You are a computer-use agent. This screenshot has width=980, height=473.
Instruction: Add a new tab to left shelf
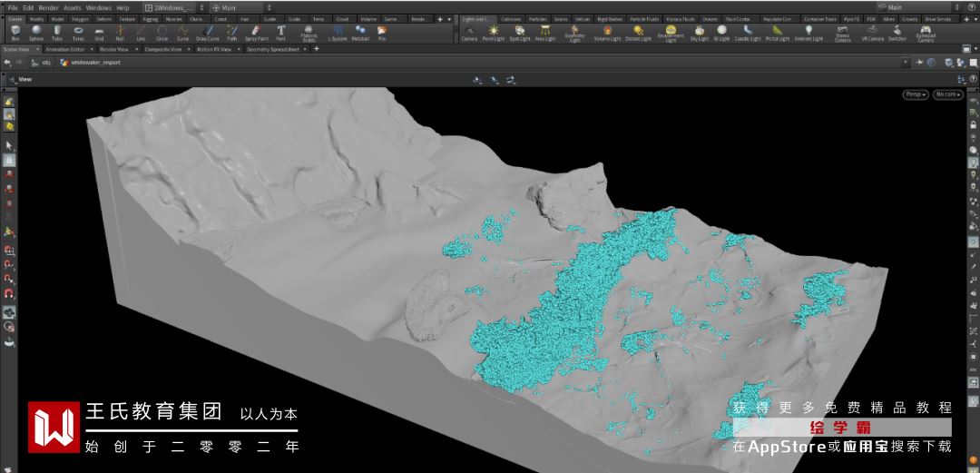click(x=439, y=19)
